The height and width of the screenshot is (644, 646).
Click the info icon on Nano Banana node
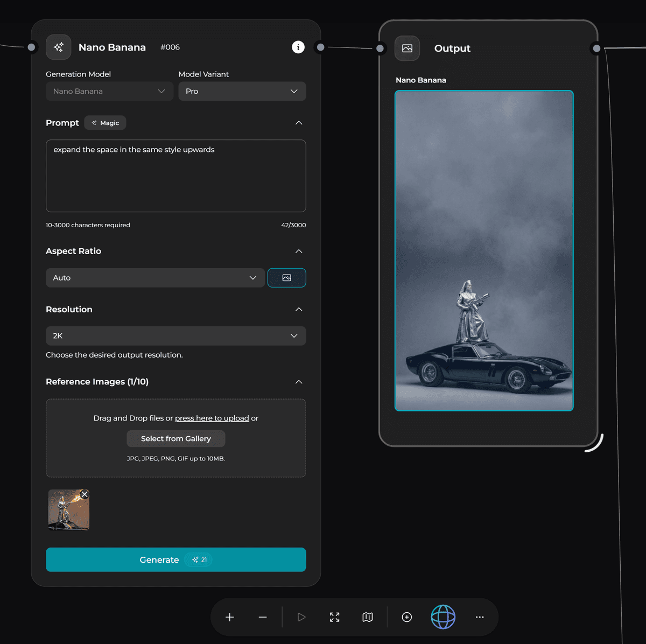click(x=298, y=47)
